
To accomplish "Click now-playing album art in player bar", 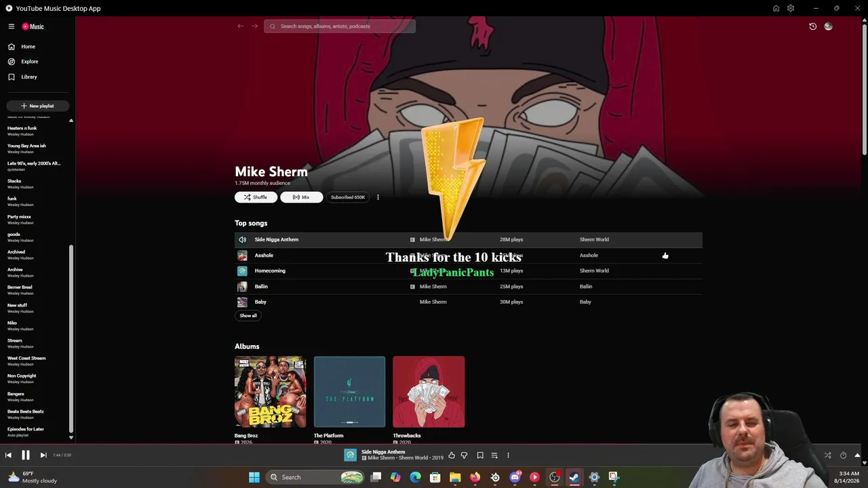I will point(350,455).
